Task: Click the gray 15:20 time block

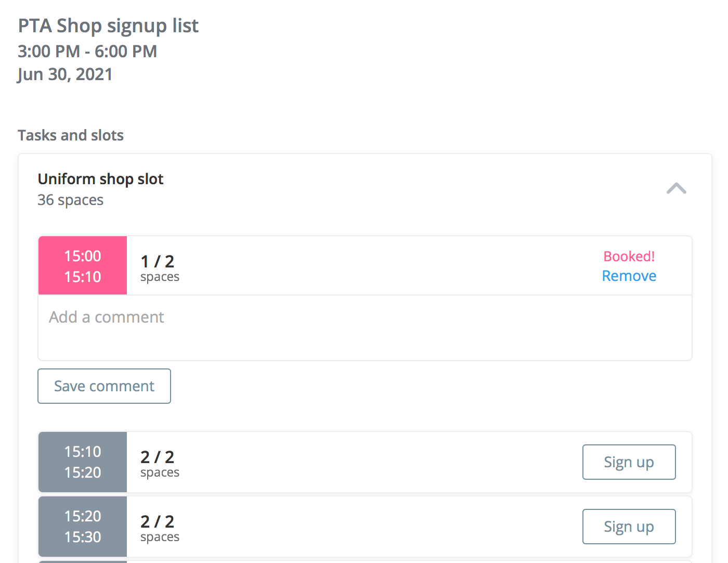Action: (82, 527)
